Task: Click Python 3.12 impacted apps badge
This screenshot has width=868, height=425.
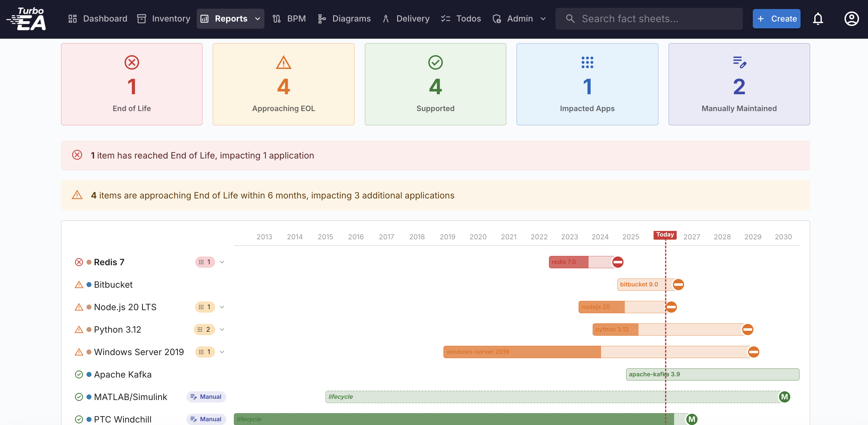Action: point(204,329)
